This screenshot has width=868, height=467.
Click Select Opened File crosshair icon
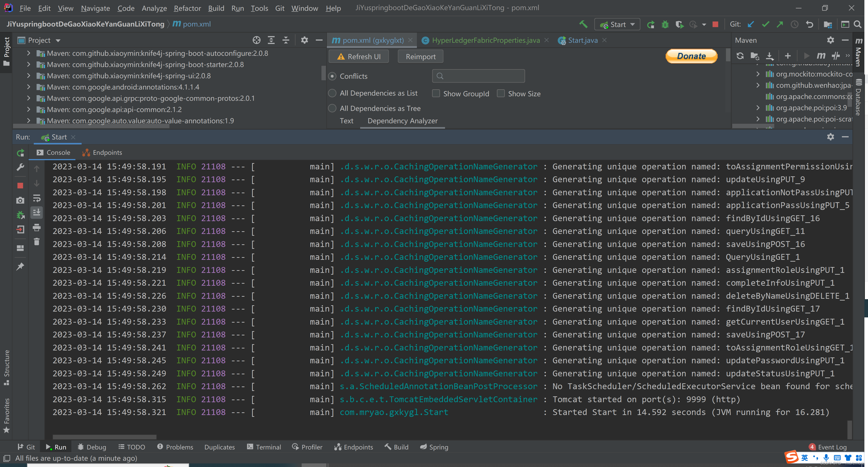coord(256,40)
